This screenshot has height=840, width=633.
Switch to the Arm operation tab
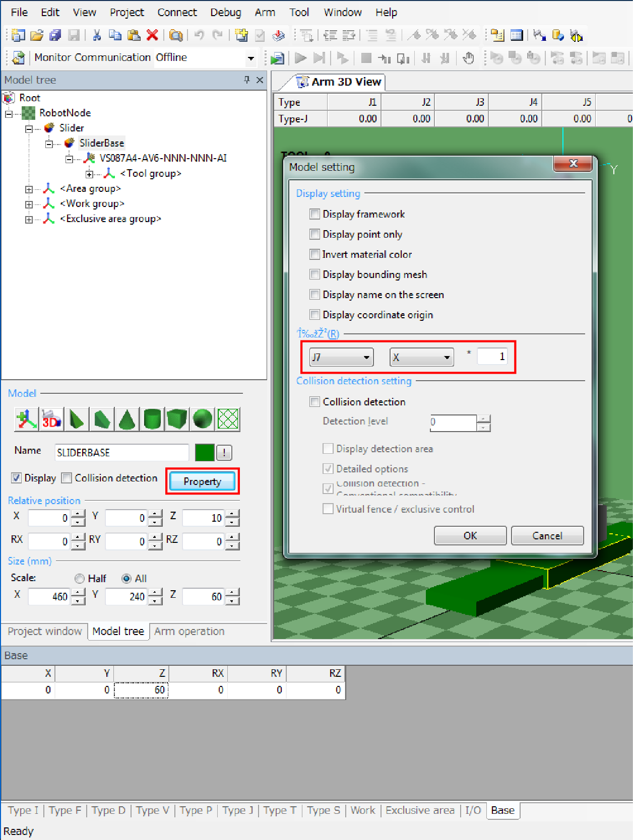coord(189,632)
